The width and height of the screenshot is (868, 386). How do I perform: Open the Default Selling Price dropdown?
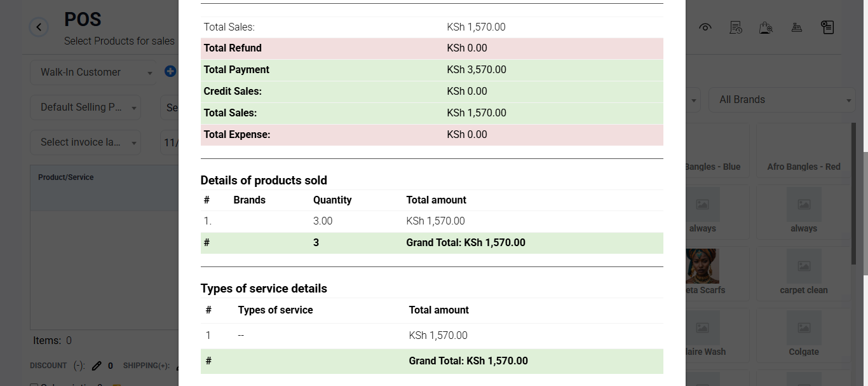tap(86, 107)
